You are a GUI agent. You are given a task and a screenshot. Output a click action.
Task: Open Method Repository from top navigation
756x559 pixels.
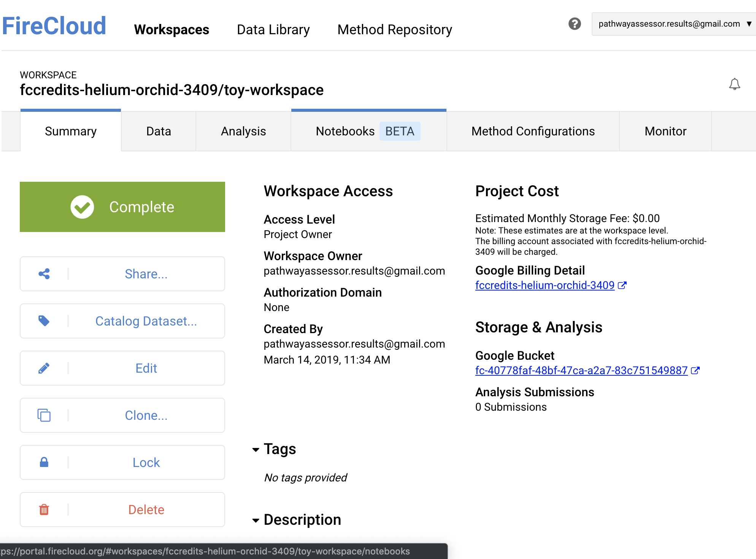coord(395,30)
